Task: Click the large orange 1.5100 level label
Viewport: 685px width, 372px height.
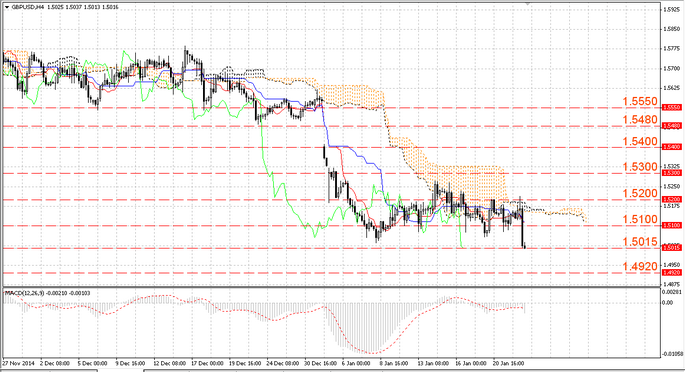Action: click(640, 220)
